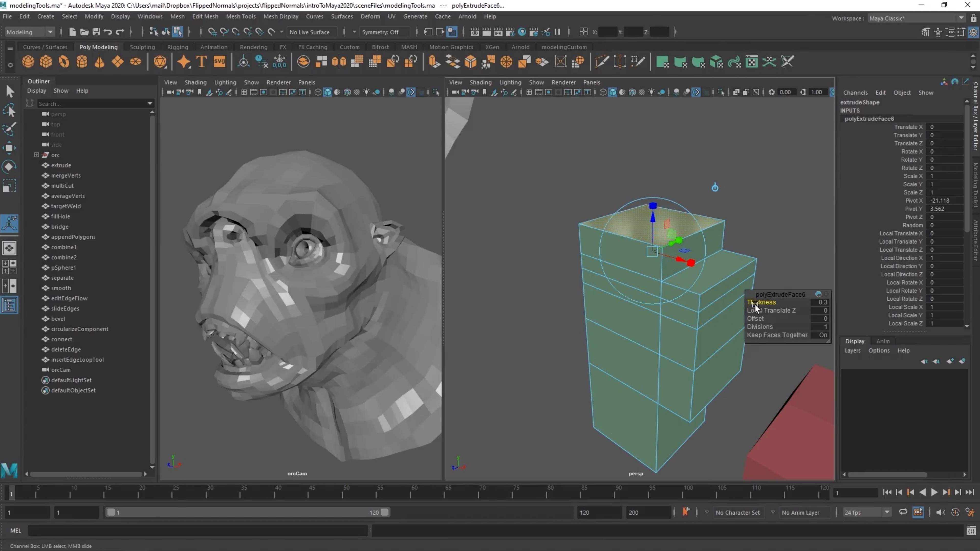Select the SVG tool shelf icon
This screenshot has width=980, height=551.
(x=220, y=62)
